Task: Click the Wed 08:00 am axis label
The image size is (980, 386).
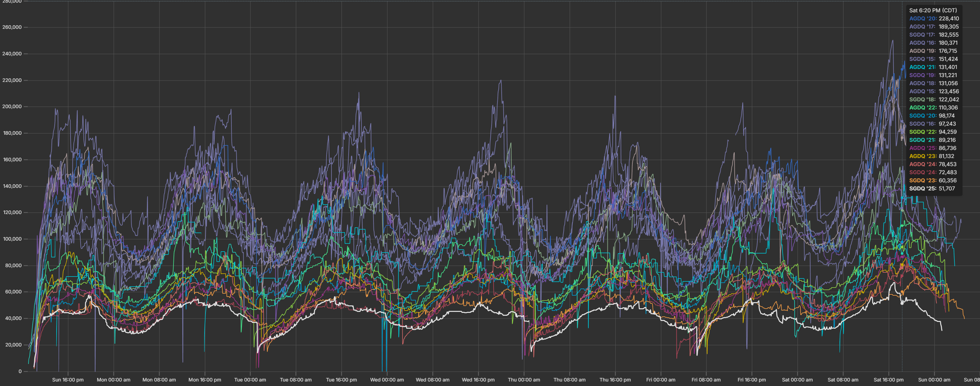Action: (x=433, y=380)
